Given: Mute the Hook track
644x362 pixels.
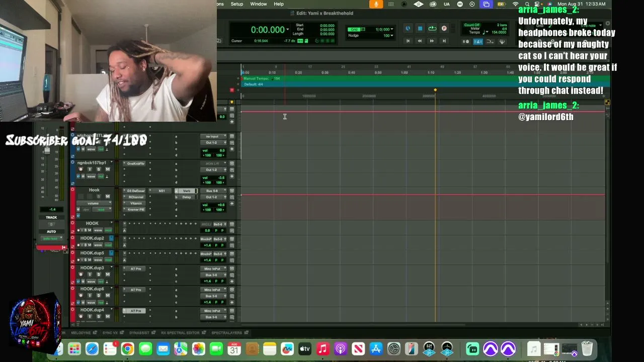Looking at the screenshot, I should 107,197.
